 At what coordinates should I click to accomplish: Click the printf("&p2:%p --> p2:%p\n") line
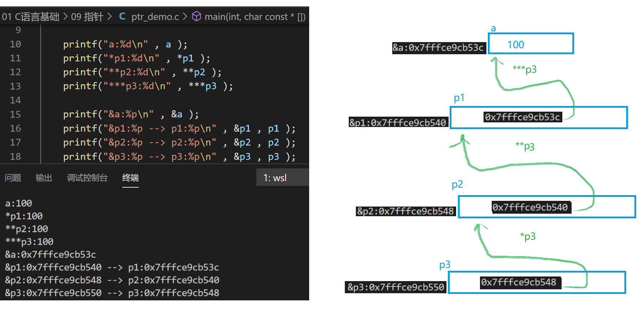(179, 142)
